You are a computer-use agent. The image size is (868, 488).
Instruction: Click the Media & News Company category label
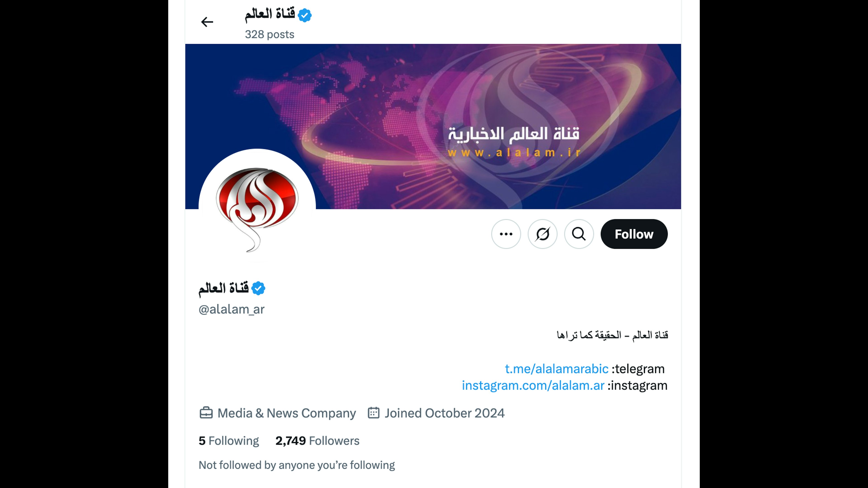coord(286,413)
